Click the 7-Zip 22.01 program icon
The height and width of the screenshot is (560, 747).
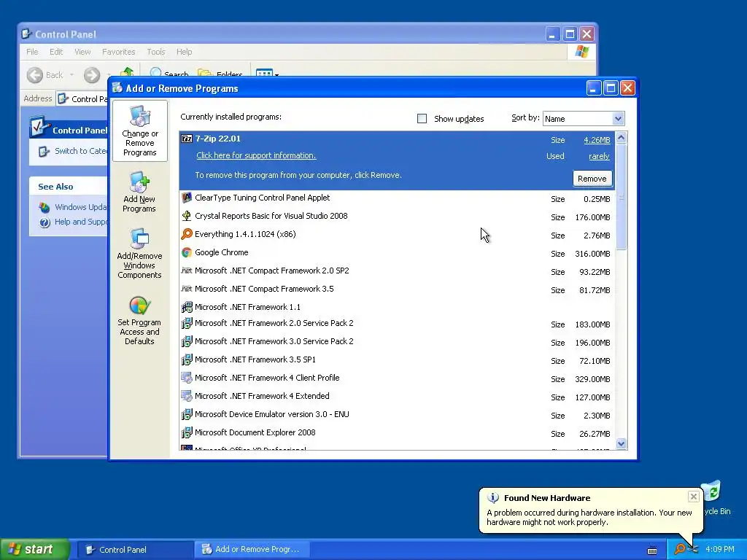(x=187, y=139)
